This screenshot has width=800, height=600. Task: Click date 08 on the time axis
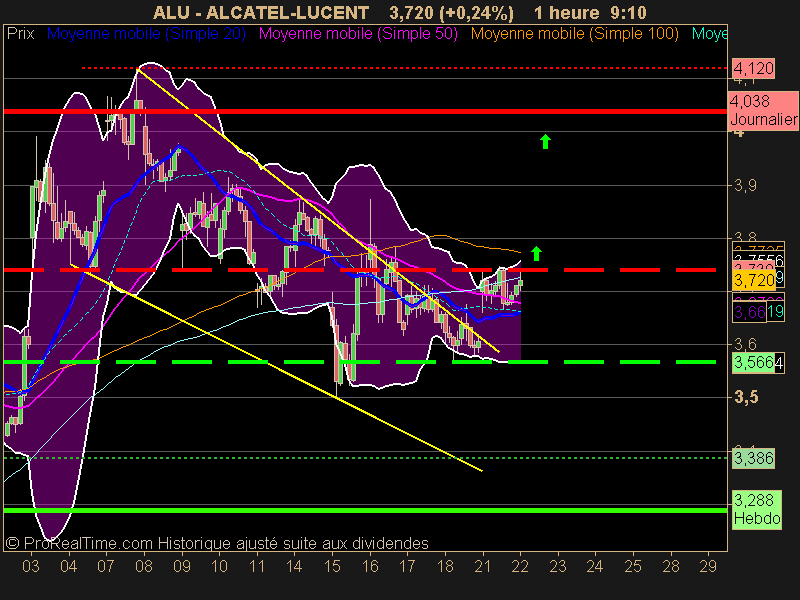pyautogui.click(x=144, y=566)
